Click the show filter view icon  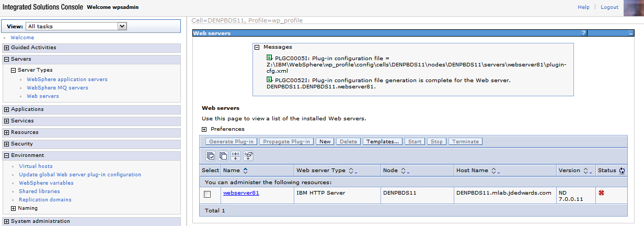pos(236,155)
